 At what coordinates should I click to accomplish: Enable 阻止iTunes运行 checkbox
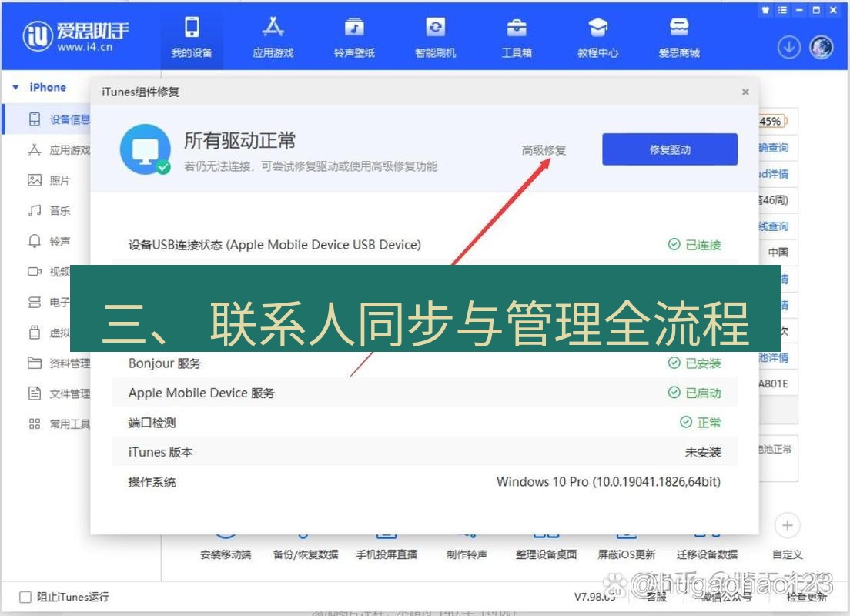pos(25,597)
